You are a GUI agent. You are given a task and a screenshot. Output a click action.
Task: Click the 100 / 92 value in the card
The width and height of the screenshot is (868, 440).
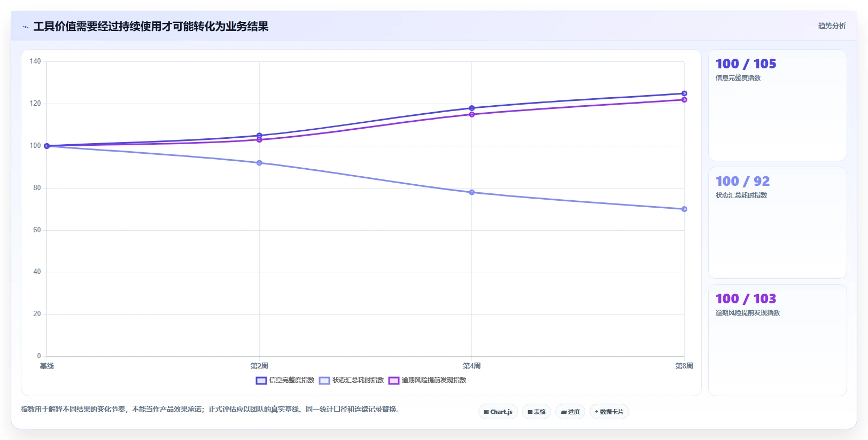(742, 182)
